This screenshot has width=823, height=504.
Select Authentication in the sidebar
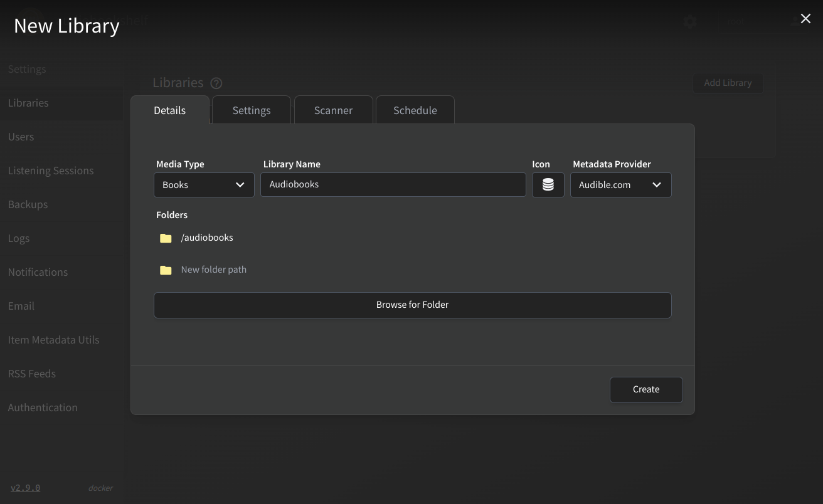click(x=43, y=407)
